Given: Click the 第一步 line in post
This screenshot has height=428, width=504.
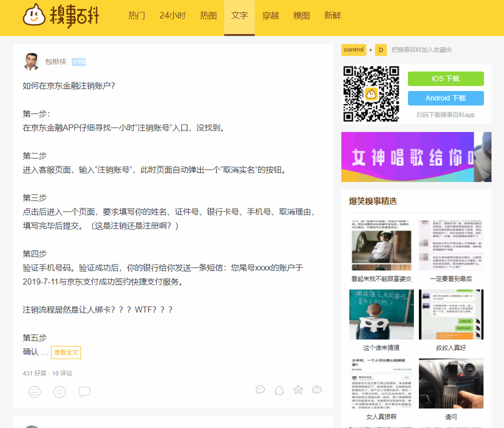Looking at the screenshot, I should [37, 113].
